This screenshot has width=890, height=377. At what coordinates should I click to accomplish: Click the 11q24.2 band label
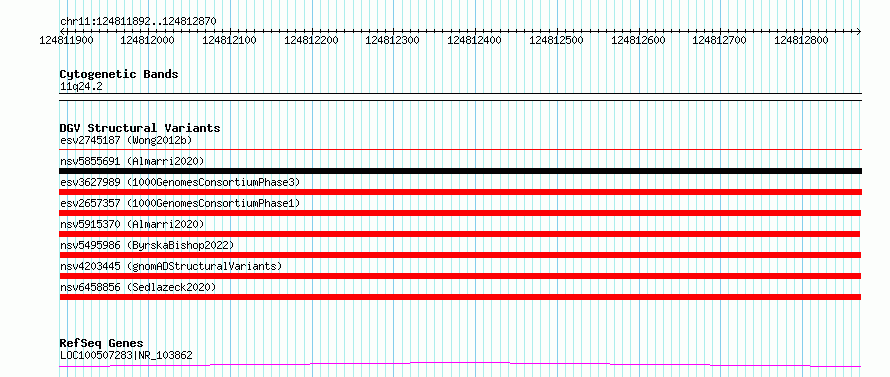click(81, 87)
